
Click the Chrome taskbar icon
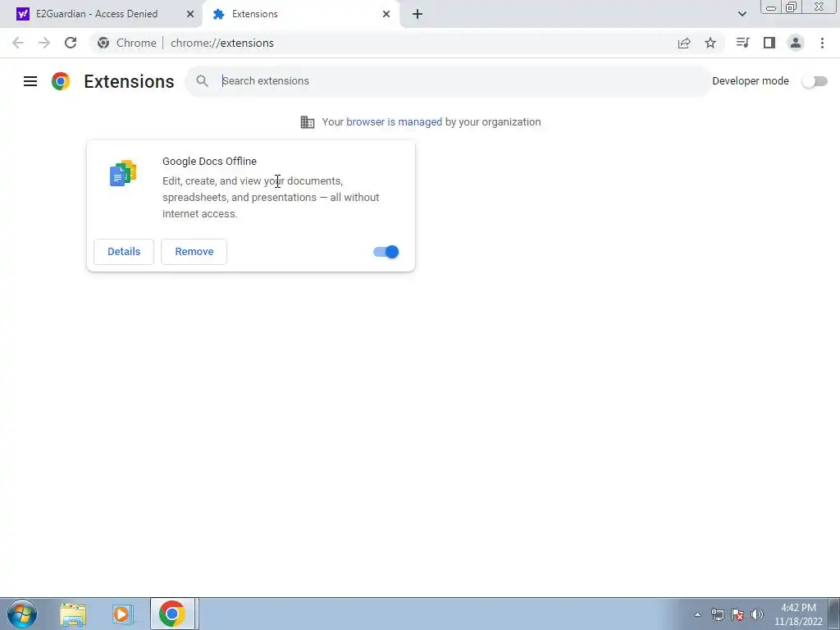tap(172, 614)
